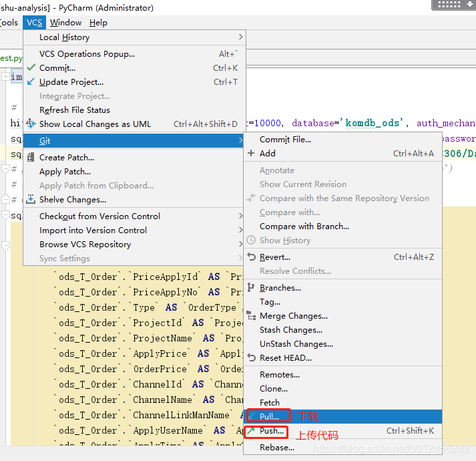Screen dimensions: 476x461
Task: Select Push... in Git submenu
Action: tap(342, 431)
